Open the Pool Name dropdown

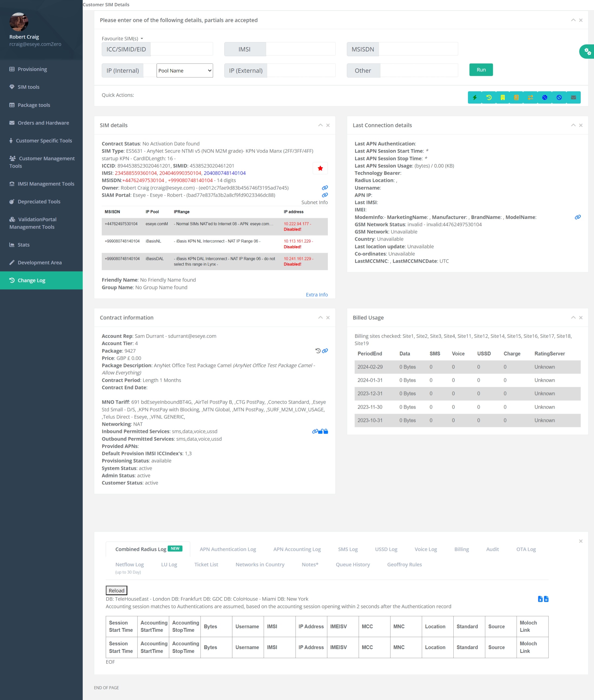click(184, 70)
